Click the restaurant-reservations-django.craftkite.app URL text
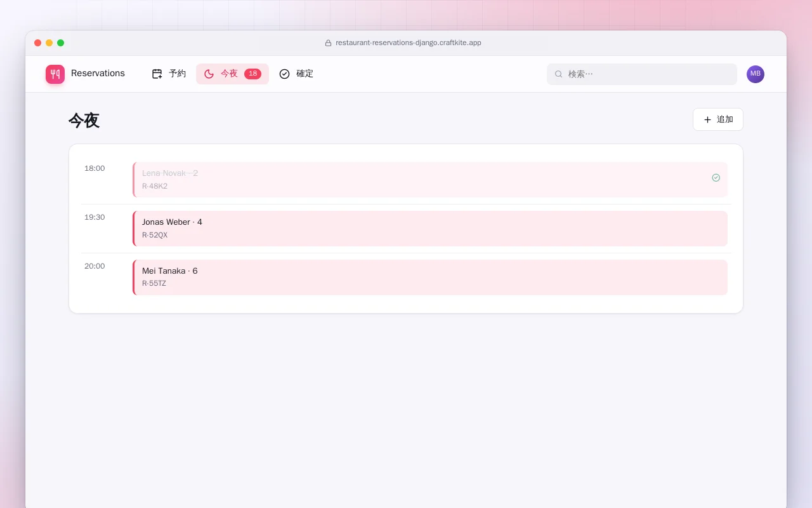The image size is (812, 508). pyautogui.click(x=409, y=43)
